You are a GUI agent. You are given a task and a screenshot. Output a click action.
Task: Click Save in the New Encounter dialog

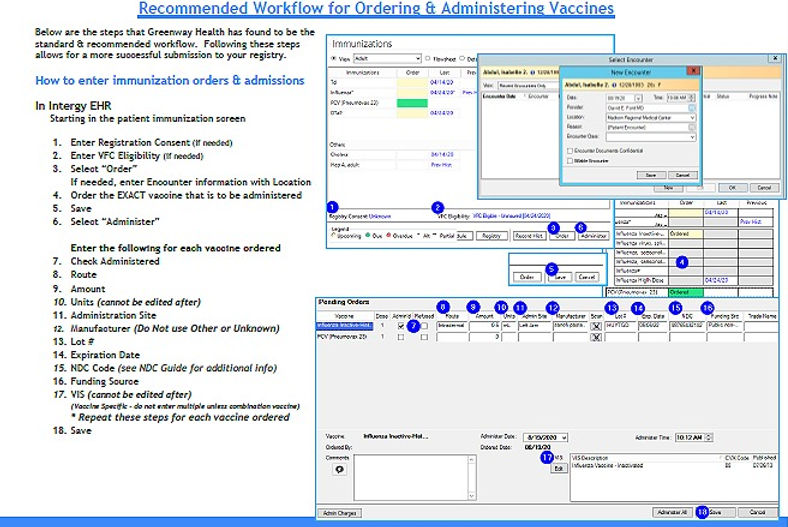click(651, 175)
